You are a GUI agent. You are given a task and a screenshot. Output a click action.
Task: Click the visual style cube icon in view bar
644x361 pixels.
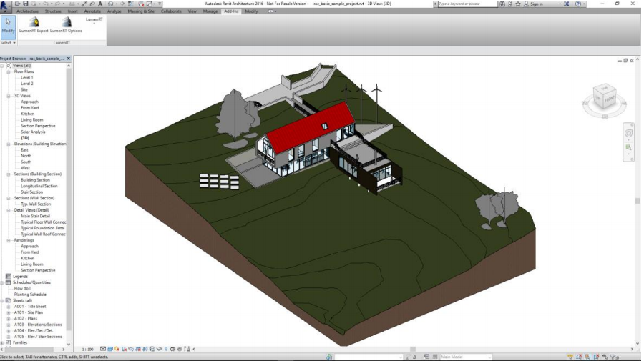click(x=109, y=349)
